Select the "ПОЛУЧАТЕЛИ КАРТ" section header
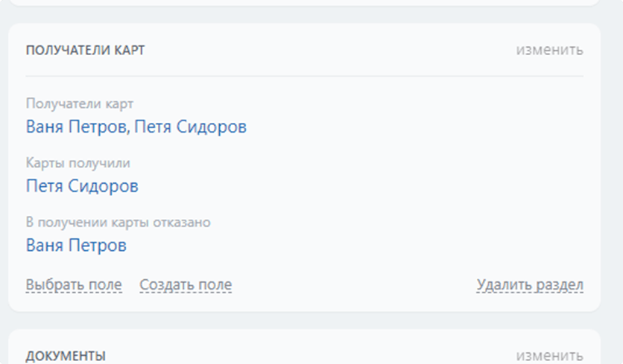Viewport: 623px width, 364px height. pyautogui.click(x=86, y=51)
